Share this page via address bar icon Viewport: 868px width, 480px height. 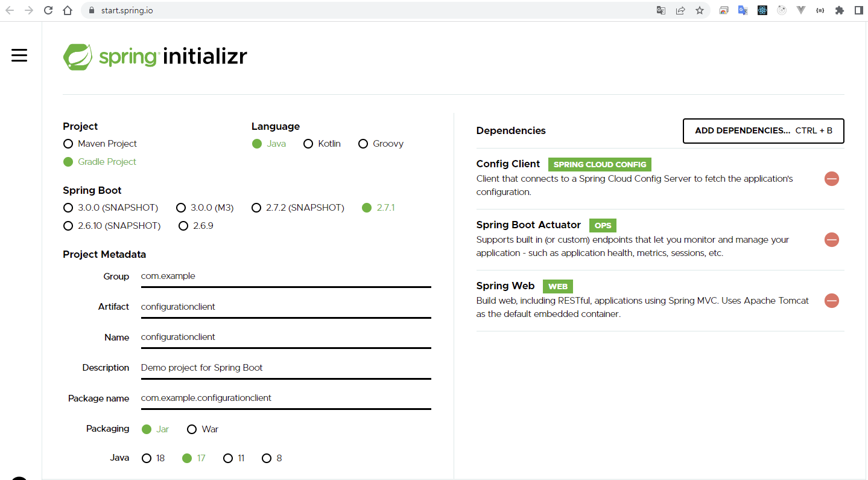[680, 10]
